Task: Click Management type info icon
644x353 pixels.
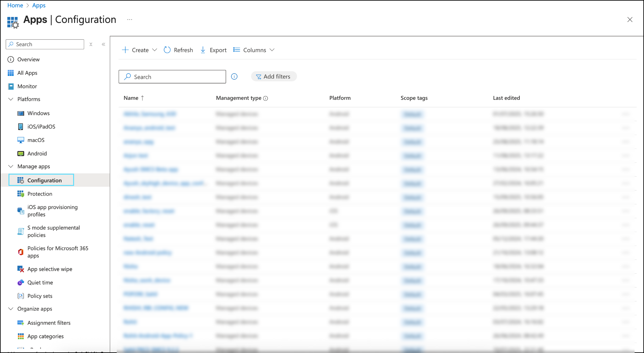Action: pos(266,98)
